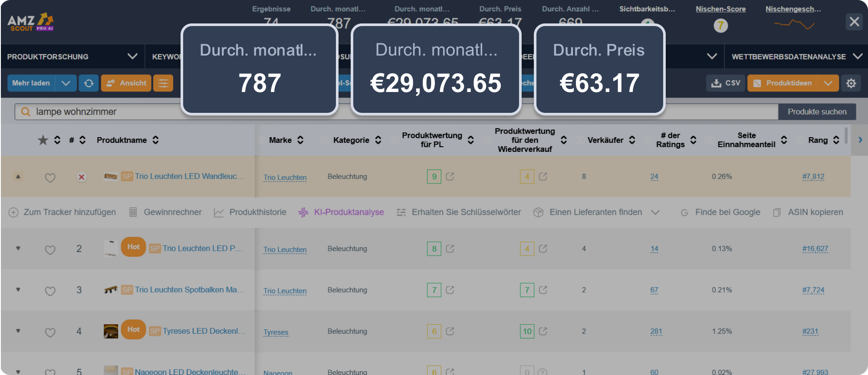The width and height of the screenshot is (868, 375).
Task: Click the AMZScout PRO AI logo
Action: click(30, 22)
